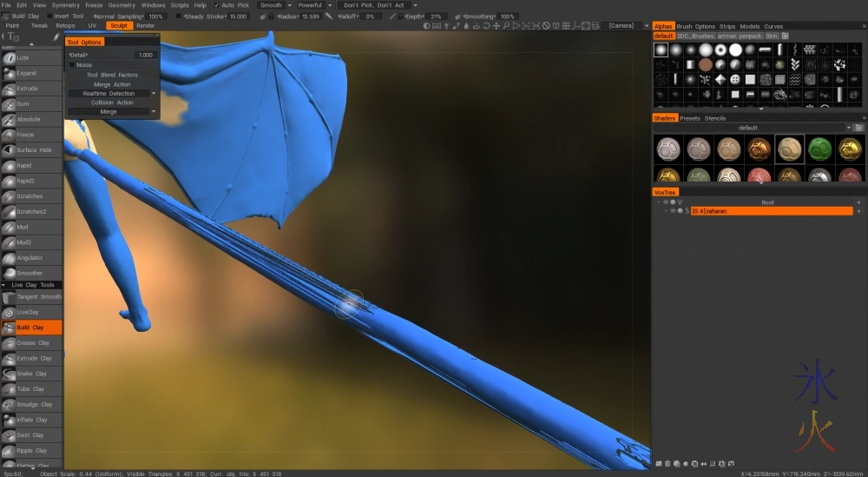Viewport: 868px width, 477px height.
Task: Choose the Surface Hide tool
Action: click(31, 150)
